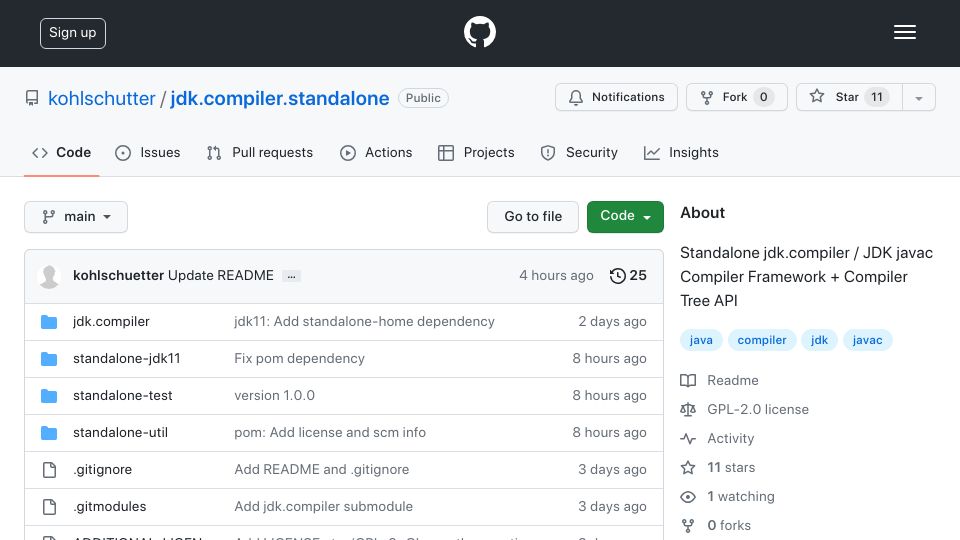The image size is (960, 540).
Task: Click the Notifications button
Action: tap(616, 97)
